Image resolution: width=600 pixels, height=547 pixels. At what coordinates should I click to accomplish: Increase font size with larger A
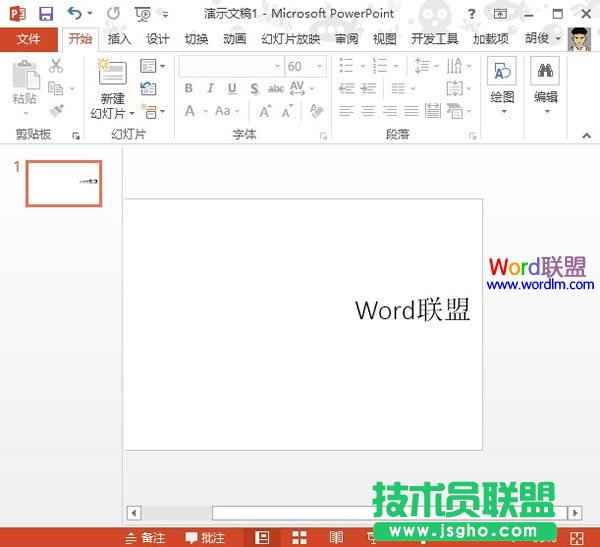pos(265,111)
